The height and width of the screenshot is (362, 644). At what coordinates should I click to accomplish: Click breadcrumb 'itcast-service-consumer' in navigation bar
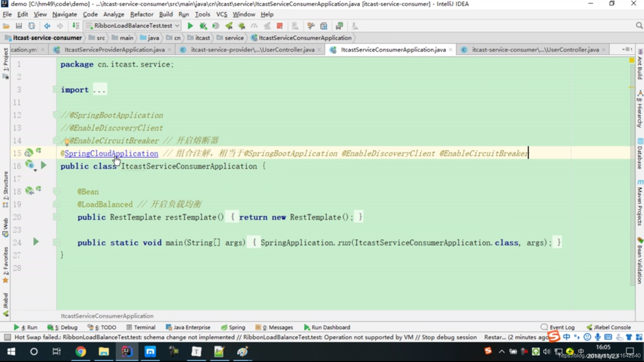[x=43, y=38]
